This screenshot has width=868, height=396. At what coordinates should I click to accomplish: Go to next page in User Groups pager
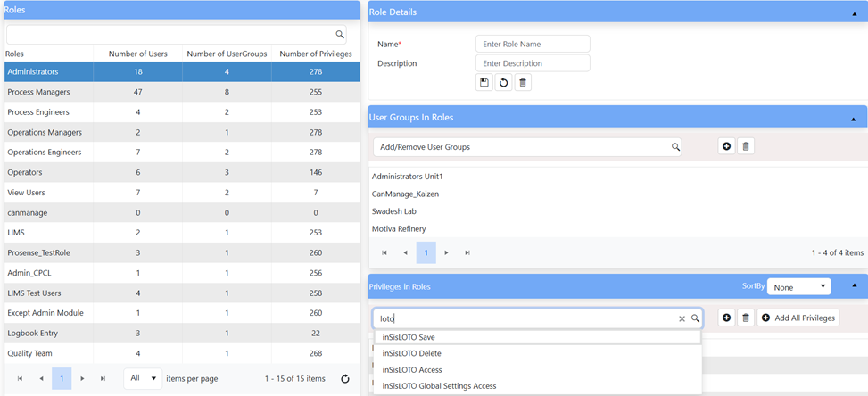point(446,252)
